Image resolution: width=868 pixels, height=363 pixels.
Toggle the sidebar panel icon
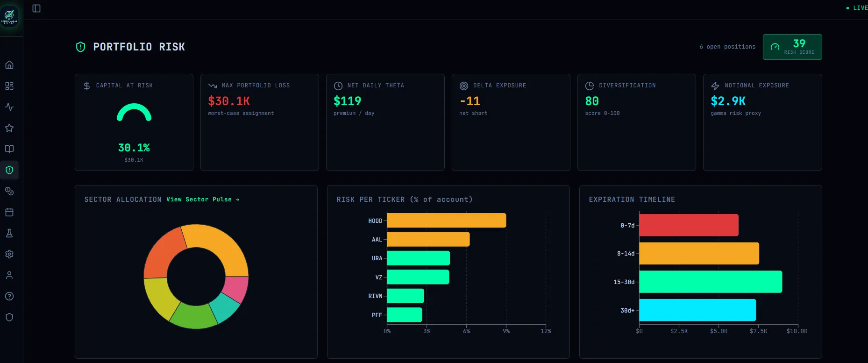coord(36,8)
